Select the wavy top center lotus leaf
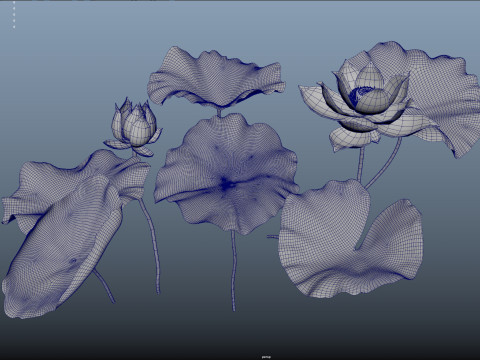Screen dimensions: 480x360 216,77
